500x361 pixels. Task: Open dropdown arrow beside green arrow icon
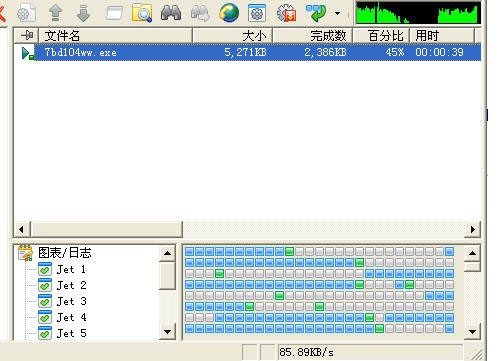pos(338,13)
